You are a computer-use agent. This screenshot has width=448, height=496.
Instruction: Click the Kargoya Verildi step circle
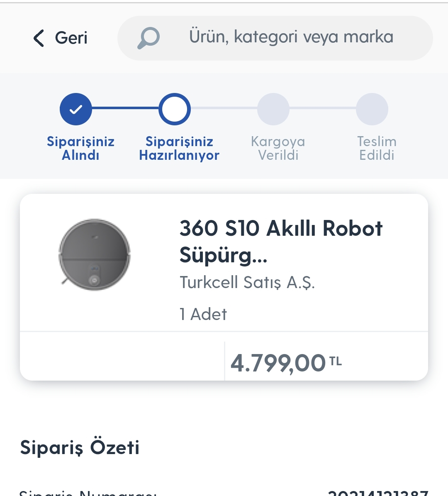(273, 109)
